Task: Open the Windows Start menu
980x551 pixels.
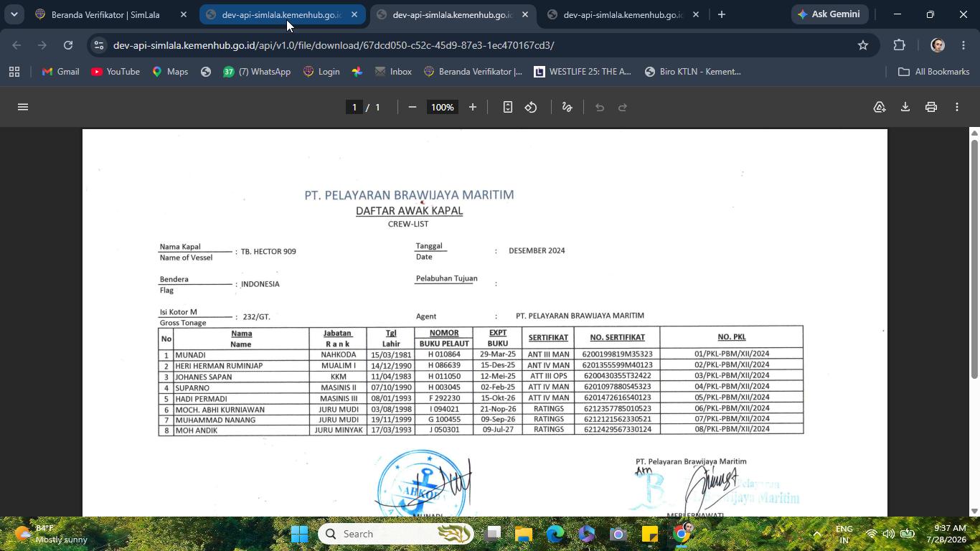Action: [x=300, y=534]
